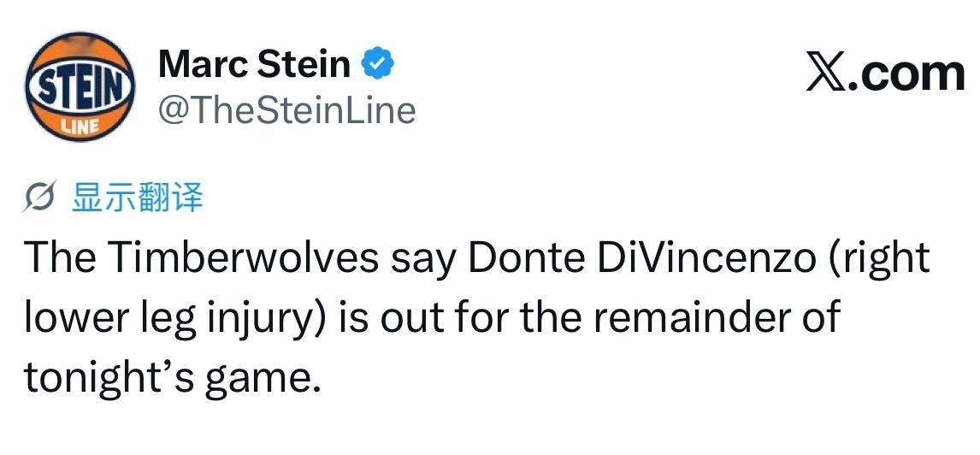This screenshot has height=455, width=980.
Task: Click the first word The of the tweet
Action: coord(56,258)
